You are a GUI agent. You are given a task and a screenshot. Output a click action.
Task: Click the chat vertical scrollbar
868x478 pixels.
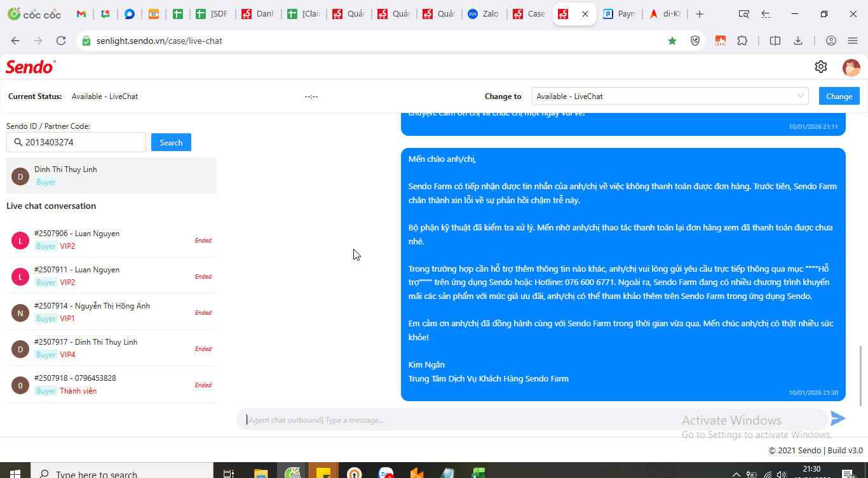(x=862, y=376)
